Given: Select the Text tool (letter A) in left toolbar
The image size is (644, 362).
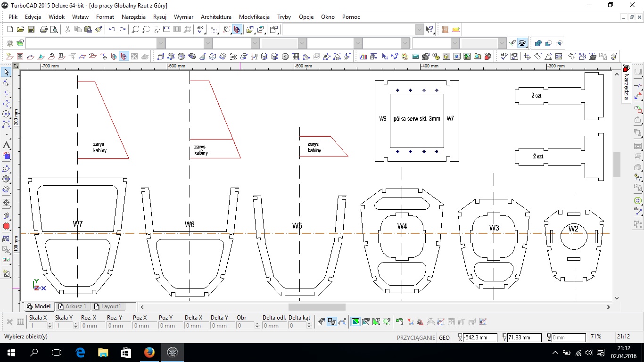Looking at the screenshot, I should tap(6, 145).
